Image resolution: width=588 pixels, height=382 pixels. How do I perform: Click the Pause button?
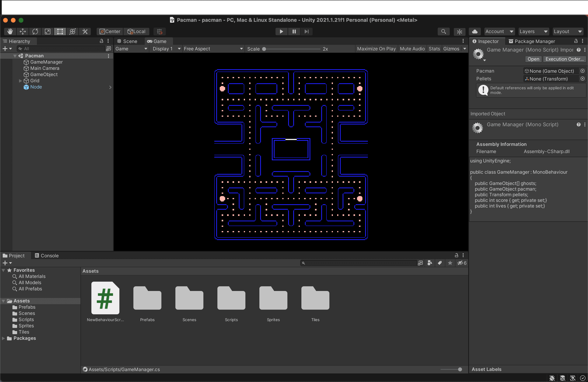tap(294, 31)
